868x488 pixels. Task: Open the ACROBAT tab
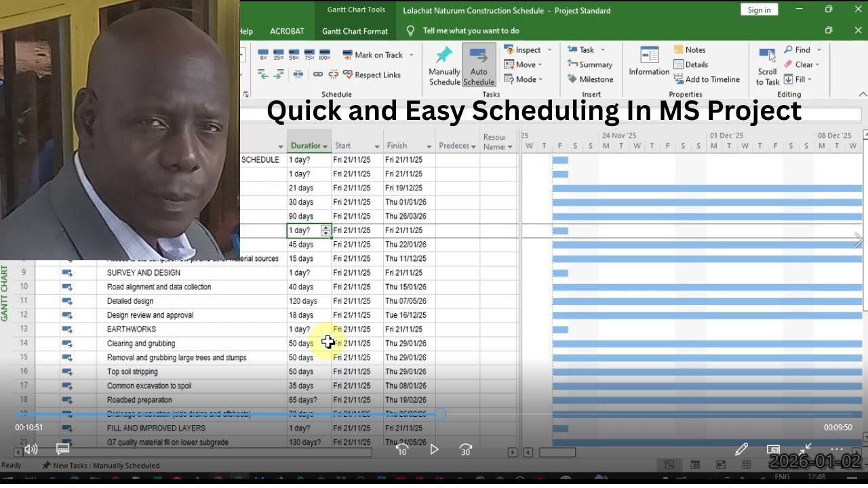coord(287,31)
